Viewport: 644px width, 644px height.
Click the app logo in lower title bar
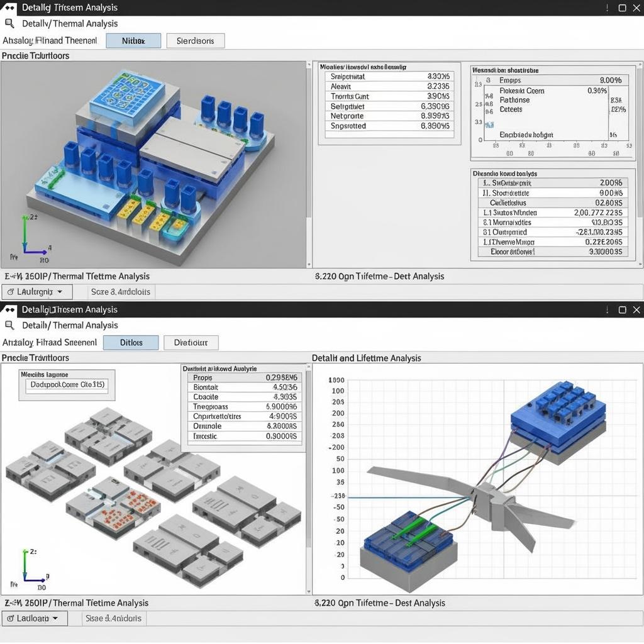10,309
